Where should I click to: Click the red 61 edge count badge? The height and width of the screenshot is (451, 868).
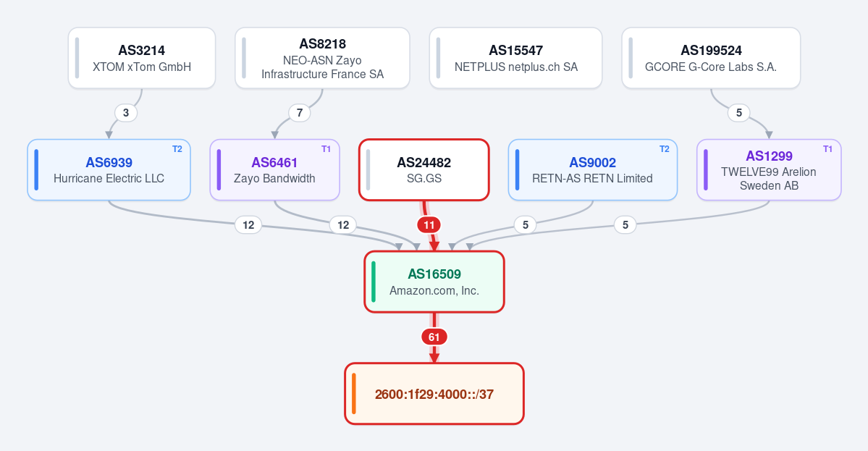click(x=434, y=337)
